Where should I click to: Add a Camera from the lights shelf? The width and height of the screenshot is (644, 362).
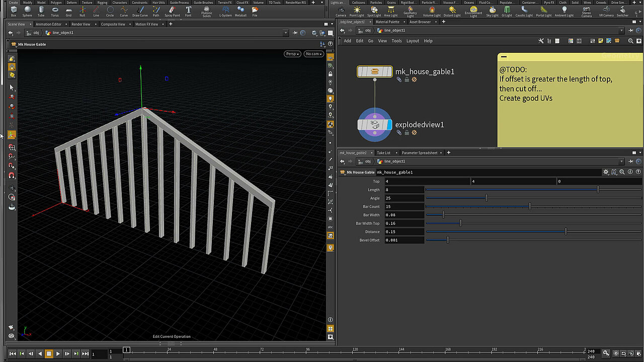tap(341, 11)
